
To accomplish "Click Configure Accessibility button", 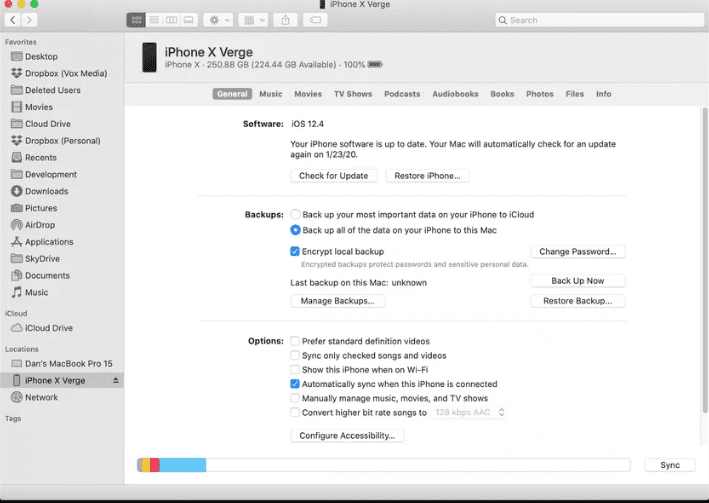I will click(x=347, y=436).
